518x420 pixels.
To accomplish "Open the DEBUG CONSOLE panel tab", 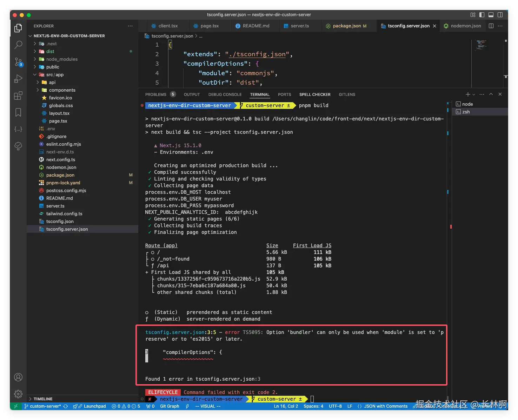I will pos(225,94).
